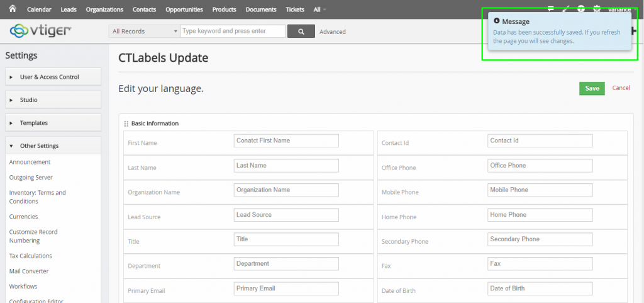Open the All modules dropdown menu
Viewport: 644px width, 303px height.
[x=319, y=9]
